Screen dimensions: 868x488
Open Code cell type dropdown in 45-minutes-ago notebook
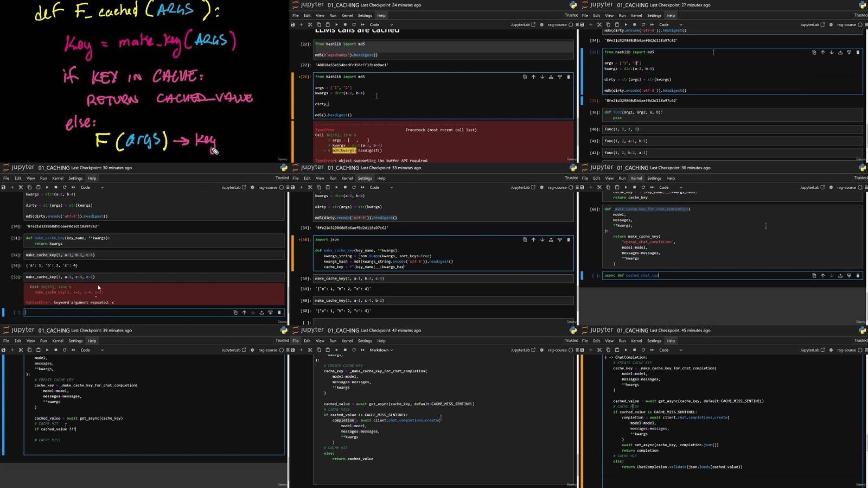pyautogui.click(x=670, y=350)
